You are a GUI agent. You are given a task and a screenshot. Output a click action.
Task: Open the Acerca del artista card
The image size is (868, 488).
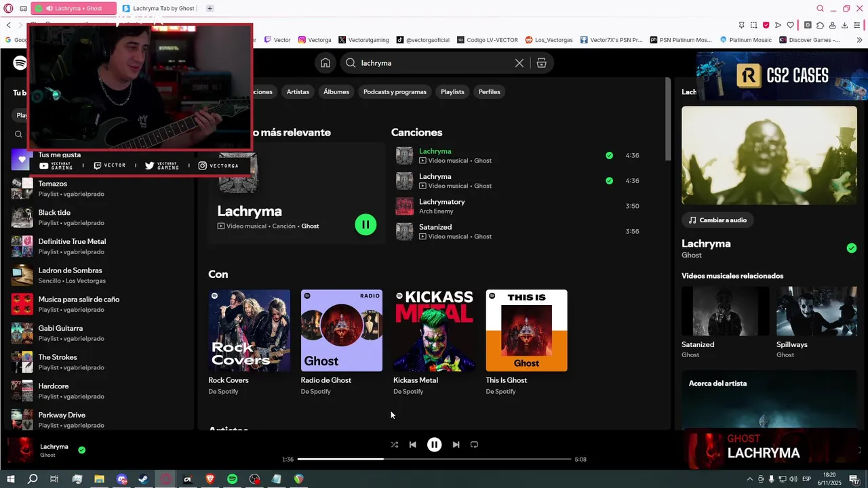click(769, 399)
